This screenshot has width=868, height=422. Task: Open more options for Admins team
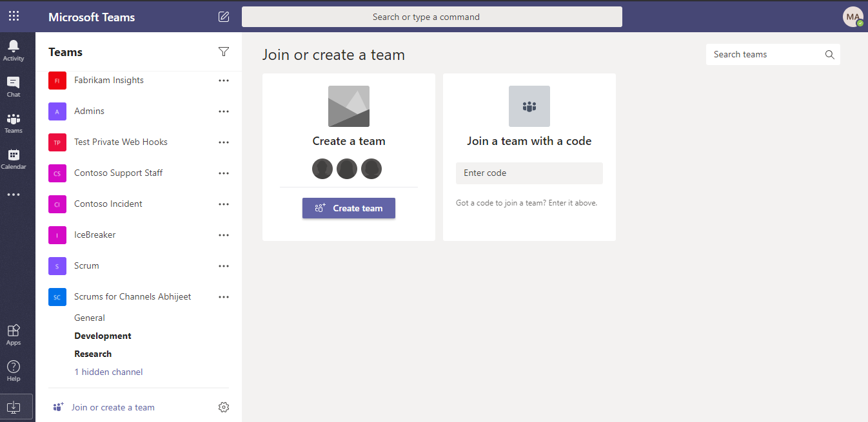224,111
